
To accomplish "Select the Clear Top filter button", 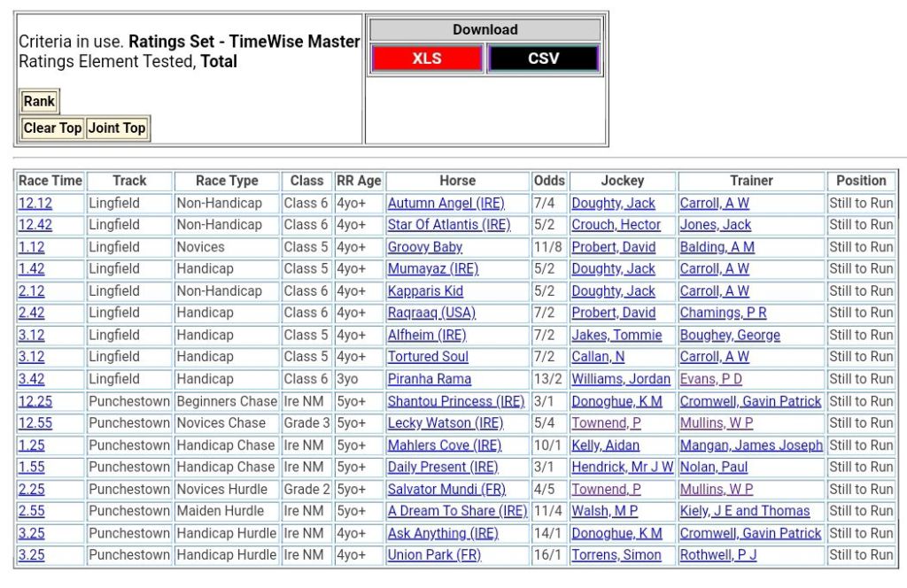I will [x=52, y=128].
